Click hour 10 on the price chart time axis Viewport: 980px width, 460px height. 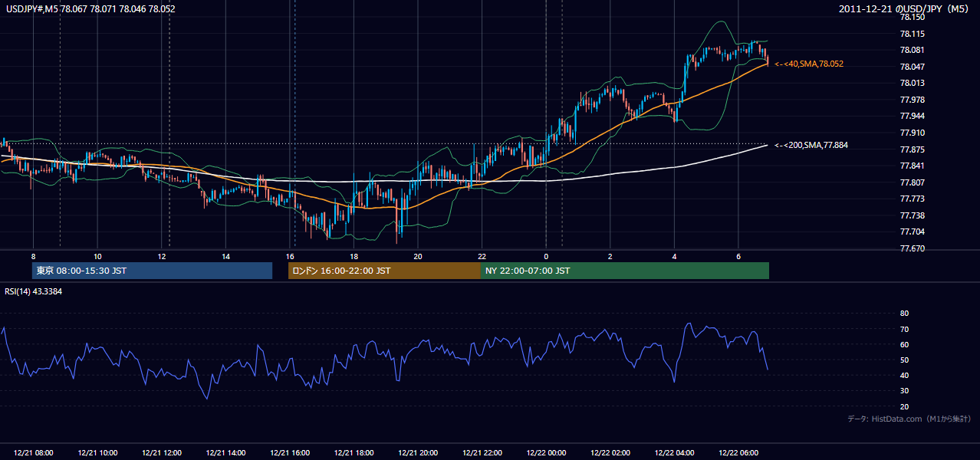(x=97, y=256)
